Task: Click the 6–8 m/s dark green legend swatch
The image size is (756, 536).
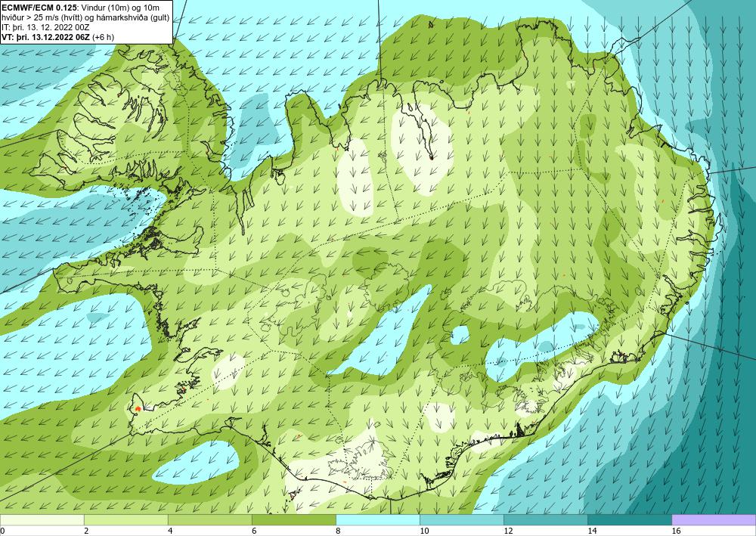Action: point(293,519)
